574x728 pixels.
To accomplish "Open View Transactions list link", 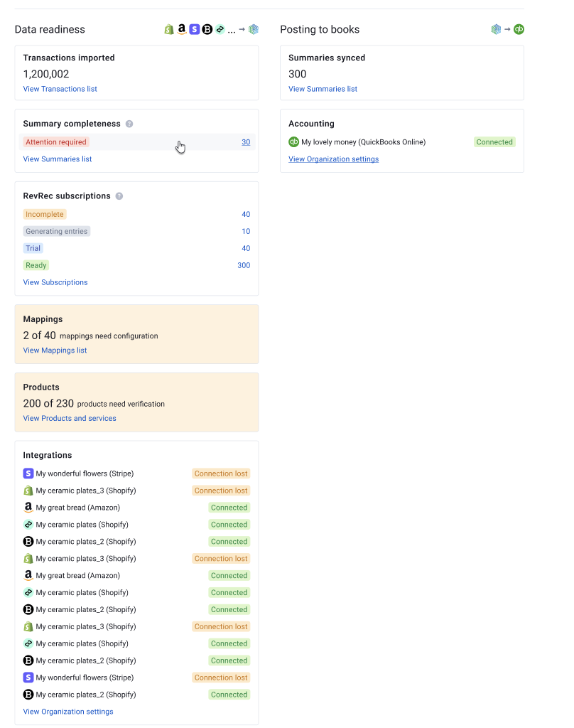I will (x=60, y=89).
